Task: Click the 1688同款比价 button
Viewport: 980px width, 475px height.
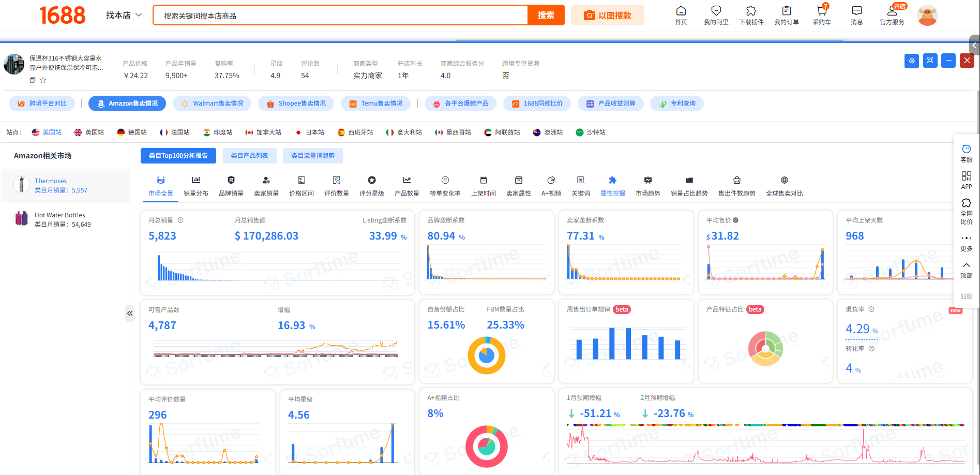Action: point(537,103)
